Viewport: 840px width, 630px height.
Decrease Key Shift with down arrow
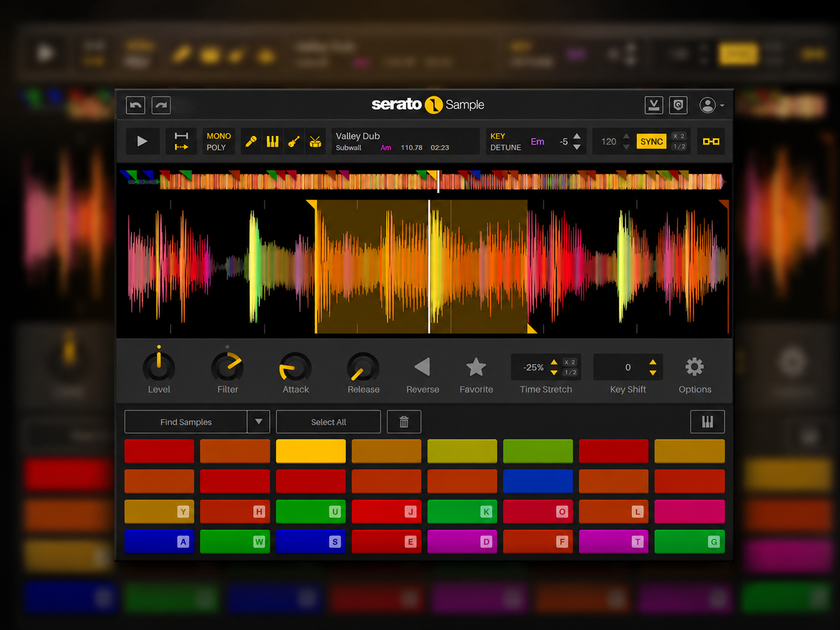coord(653,372)
